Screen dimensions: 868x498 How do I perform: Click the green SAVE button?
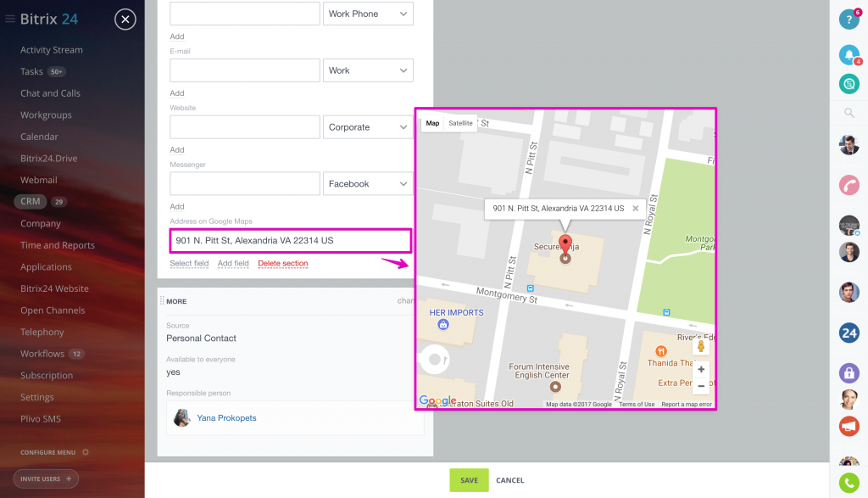(469, 480)
